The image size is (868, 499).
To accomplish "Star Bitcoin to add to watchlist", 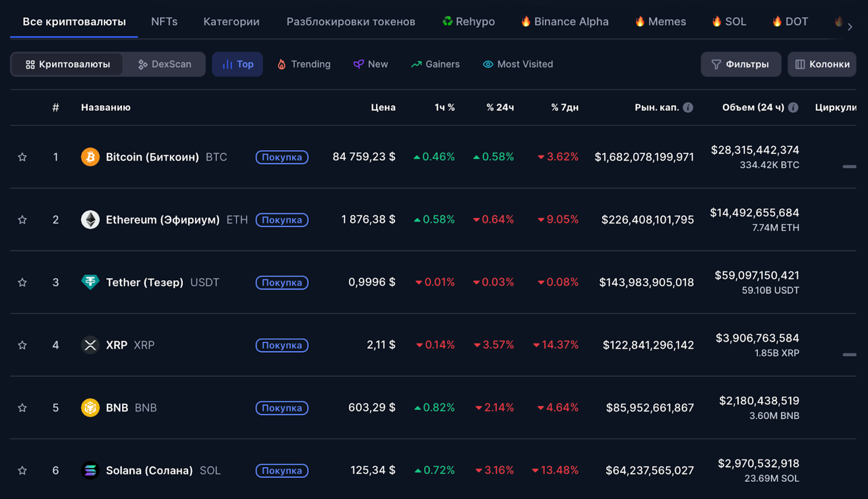I will [x=22, y=157].
